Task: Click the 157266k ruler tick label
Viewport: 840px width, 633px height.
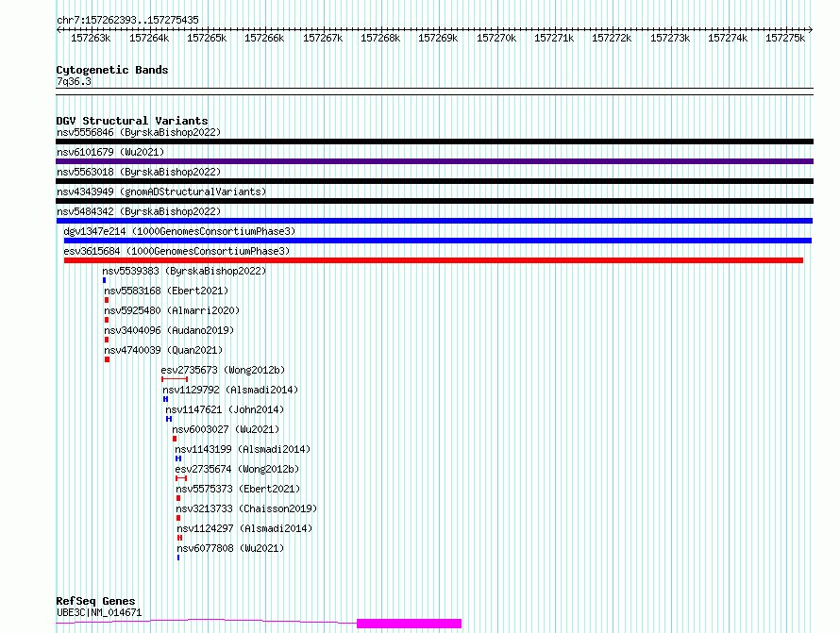Action: 264,38
